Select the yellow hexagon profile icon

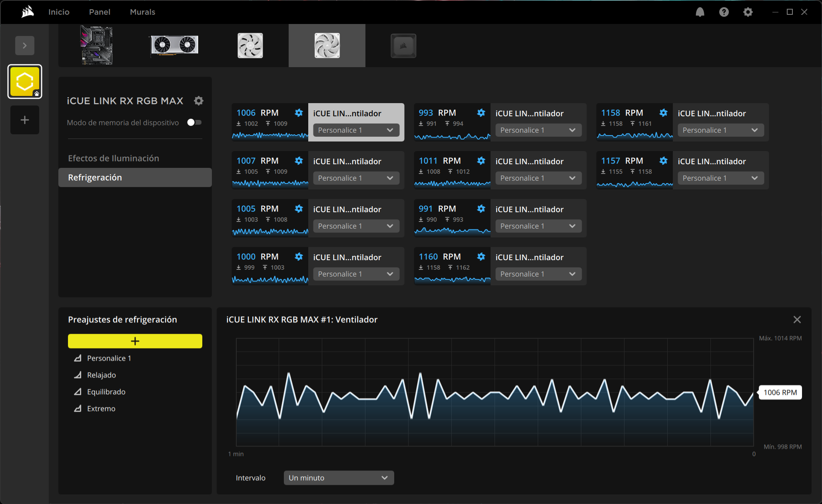[25, 82]
